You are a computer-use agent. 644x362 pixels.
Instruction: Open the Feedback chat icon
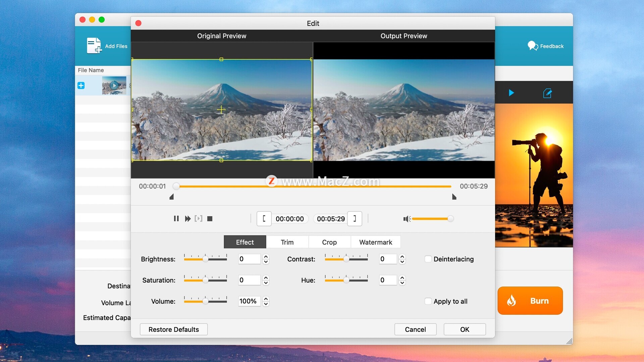[x=533, y=46]
